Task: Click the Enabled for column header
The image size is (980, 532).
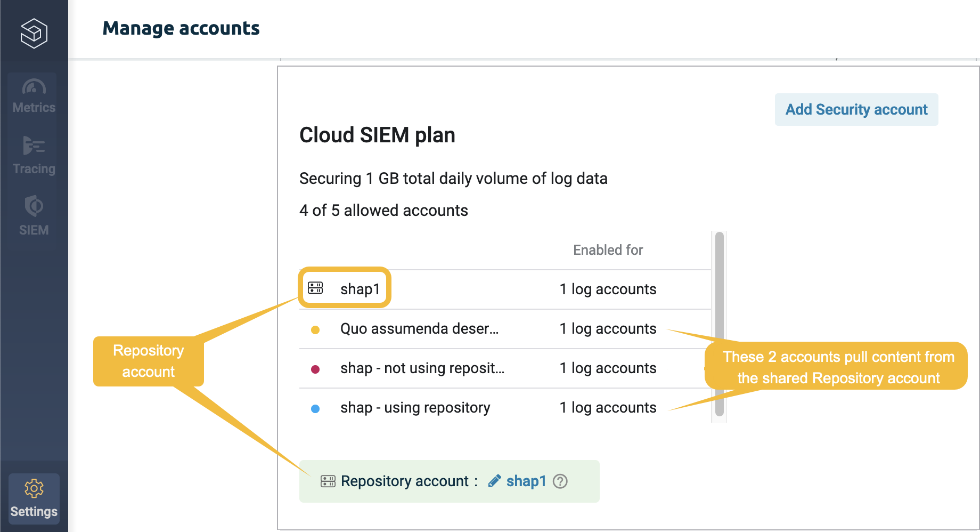Action: [x=608, y=250]
